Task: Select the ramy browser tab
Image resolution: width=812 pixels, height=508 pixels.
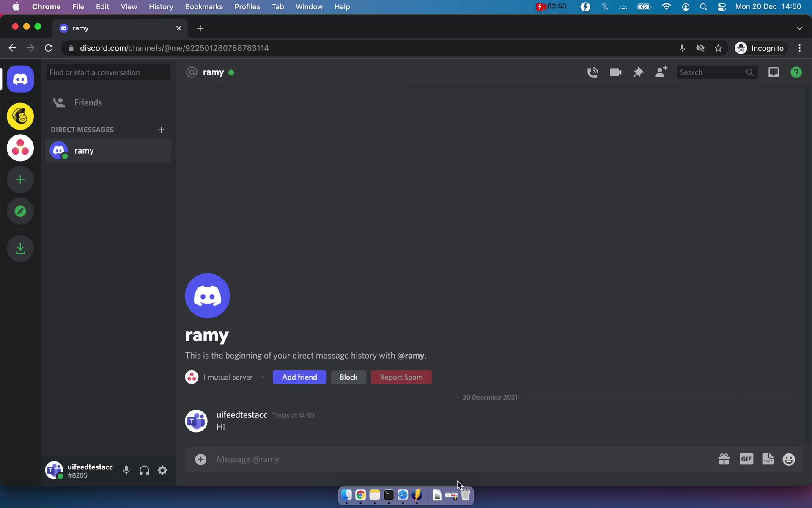Action: tap(120, 28)
